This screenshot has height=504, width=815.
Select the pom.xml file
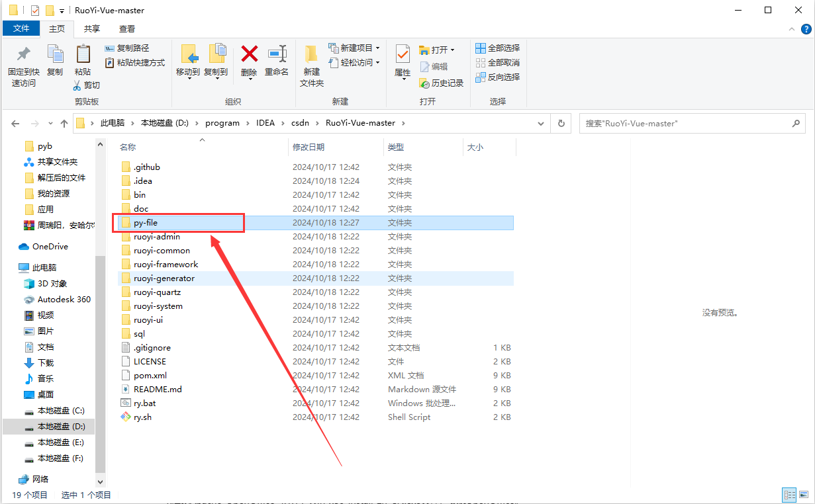click(150, 376)
